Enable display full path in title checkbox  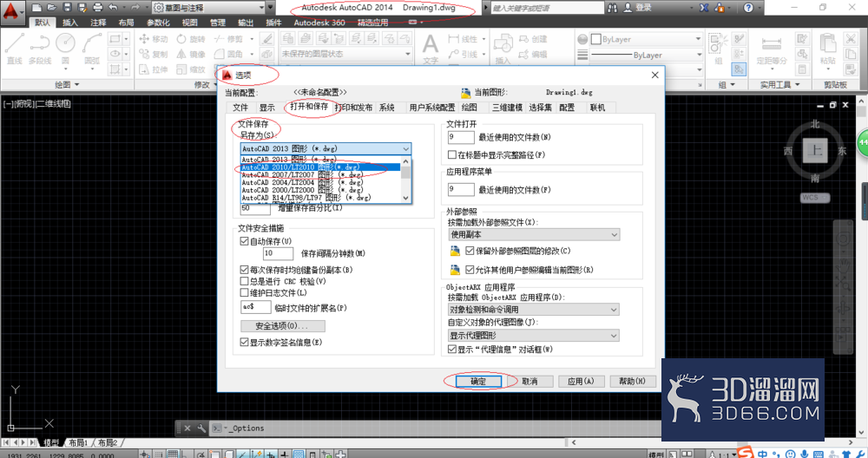pyautogui.click(x=452, y=155)
